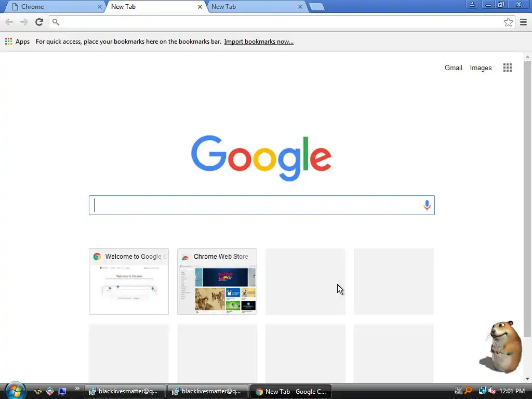The height and width of the screenshot is (399, 532).
Task: Click the Chrome profile person icon
Action: 472,4
